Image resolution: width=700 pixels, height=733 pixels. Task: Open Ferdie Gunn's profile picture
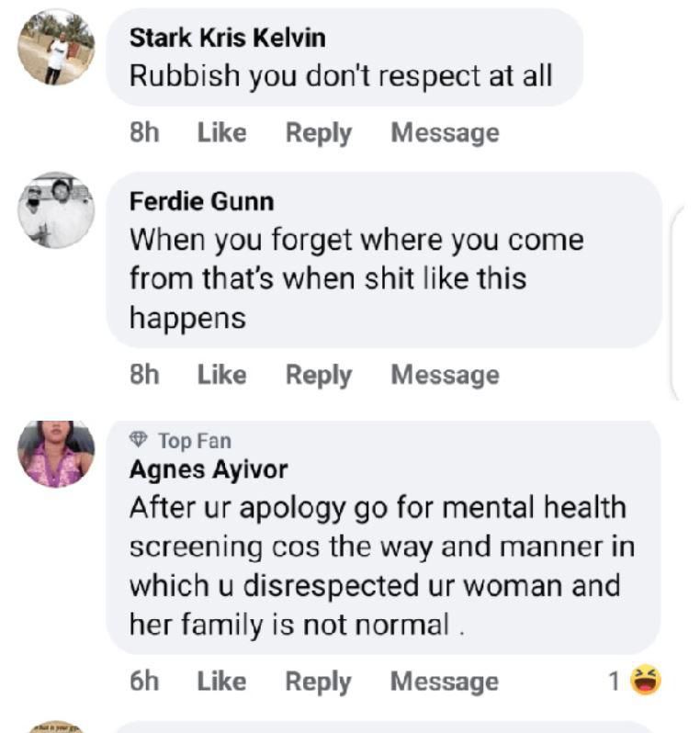56,209
